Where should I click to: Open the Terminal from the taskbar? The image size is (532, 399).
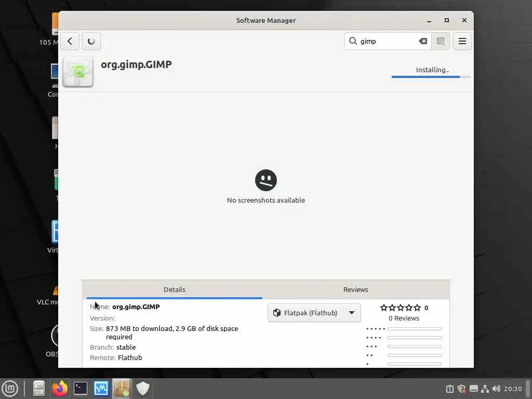pyautogui.click(x=81, y=389)
